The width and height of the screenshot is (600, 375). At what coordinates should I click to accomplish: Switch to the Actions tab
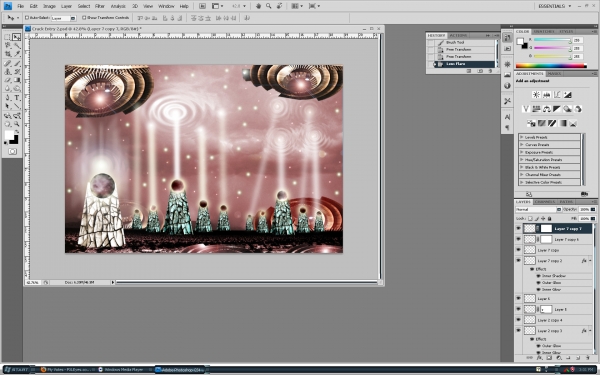click(x=458, y=35)
